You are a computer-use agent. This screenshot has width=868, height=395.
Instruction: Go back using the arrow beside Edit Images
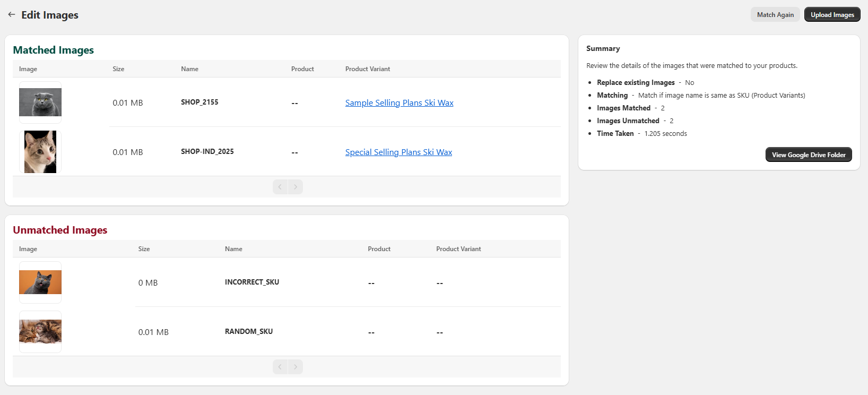click(x=12, y=15)
